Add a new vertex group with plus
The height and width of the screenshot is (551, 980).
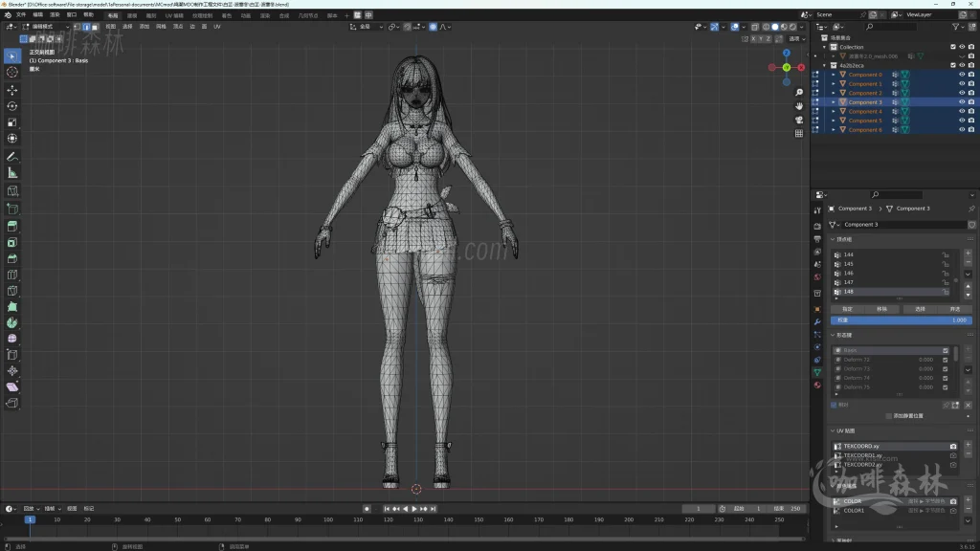pos(968,253)
